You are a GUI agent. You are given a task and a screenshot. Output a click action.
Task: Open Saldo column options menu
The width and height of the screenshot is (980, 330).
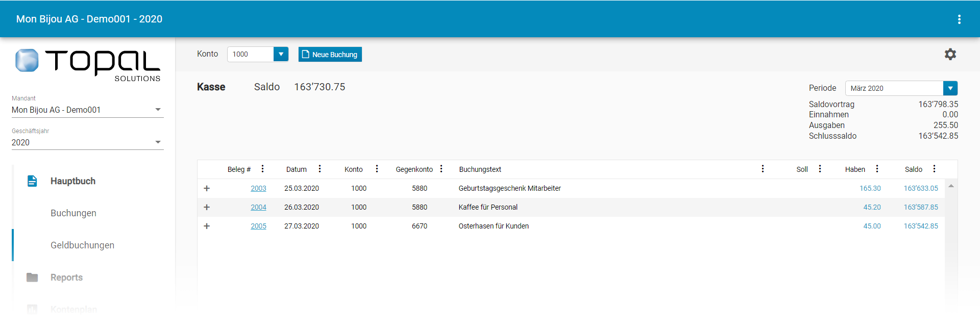tap(934, 169)
